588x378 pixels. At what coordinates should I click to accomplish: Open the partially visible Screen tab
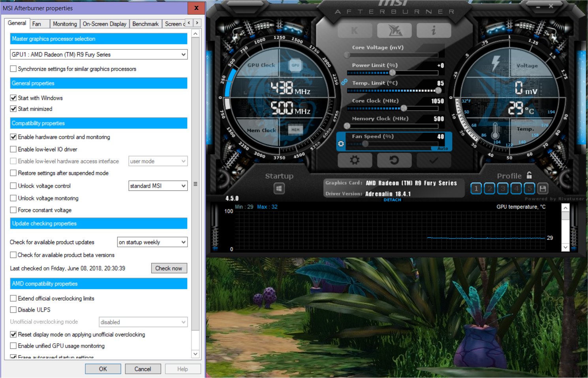coord(174,24)
